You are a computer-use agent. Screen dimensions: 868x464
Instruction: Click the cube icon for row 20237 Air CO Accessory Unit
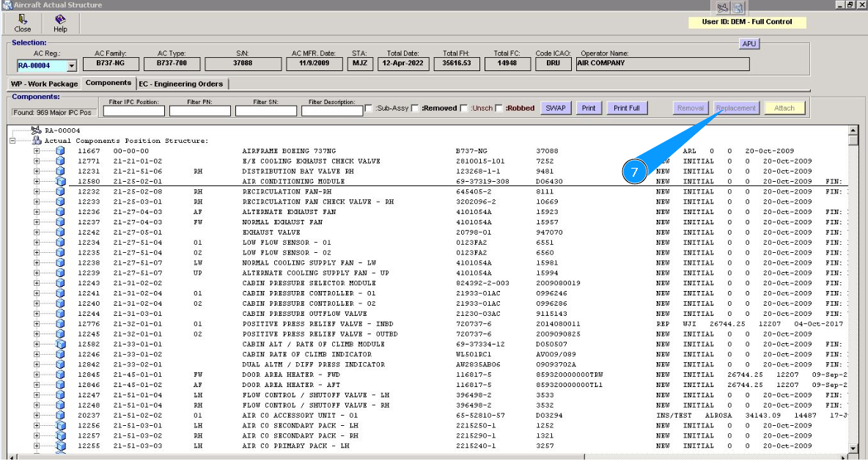60,416
